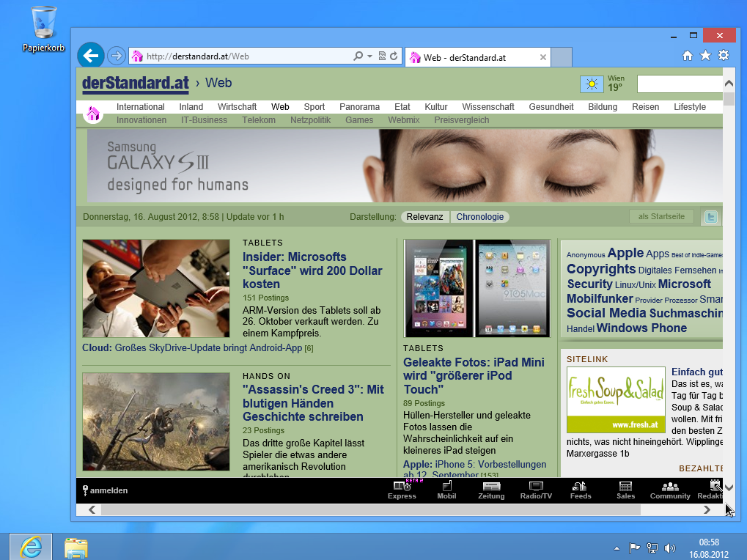Click the sunny weather icon for Wien
Screen dimensions: 747x560
point(592,84)
